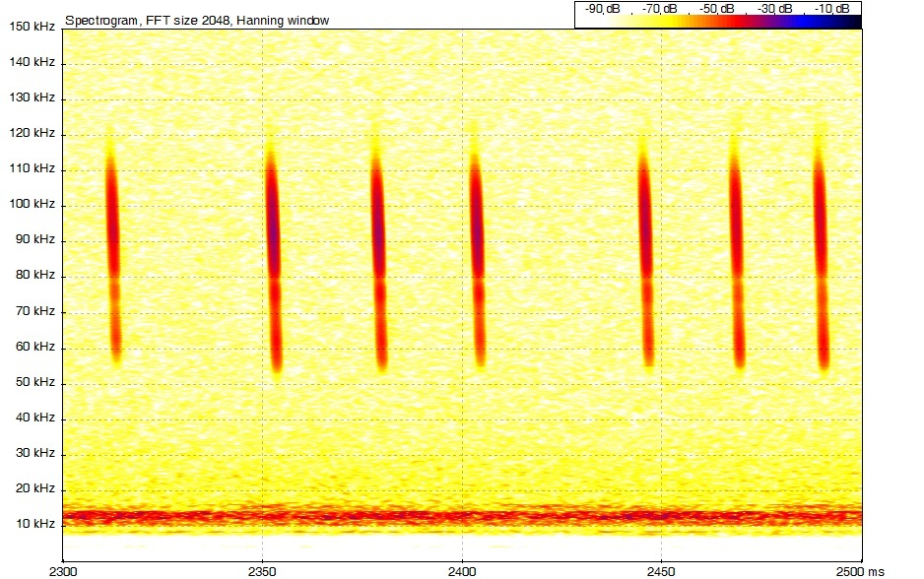The image size is (924, 579).
Task: Select the 50 kHz axis label
Action: tap(35, 382)
